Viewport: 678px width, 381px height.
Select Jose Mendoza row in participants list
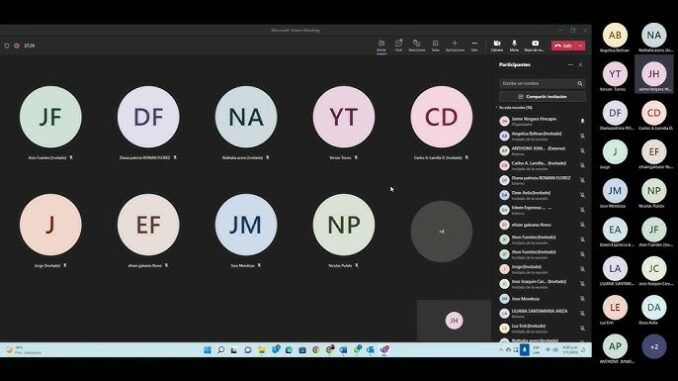click(x=542, y=298)
